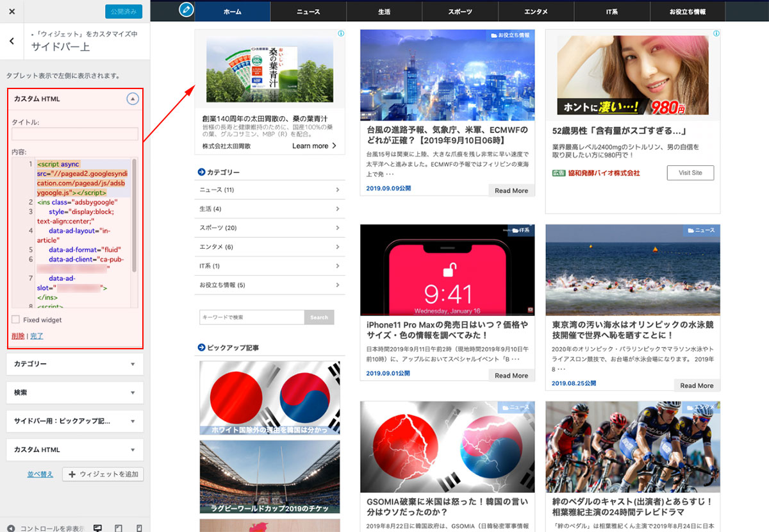The width and height of the screenshot is (769, 532).
Task: Click the date text 2019.08.25公開
Action: (x=574, y=383)
